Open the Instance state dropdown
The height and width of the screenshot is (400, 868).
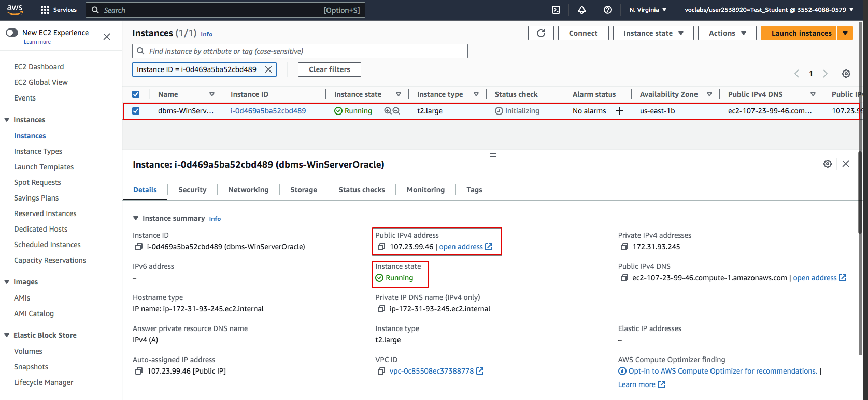(653, 33)
